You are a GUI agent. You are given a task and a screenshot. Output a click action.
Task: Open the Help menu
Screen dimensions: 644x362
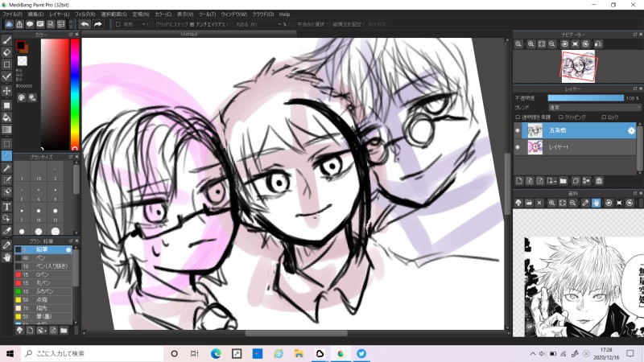284,14
